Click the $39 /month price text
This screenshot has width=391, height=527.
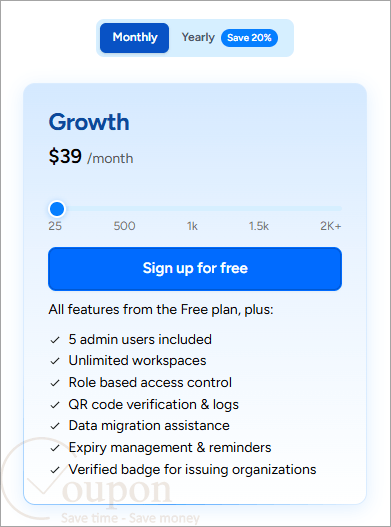pos(91,157)
